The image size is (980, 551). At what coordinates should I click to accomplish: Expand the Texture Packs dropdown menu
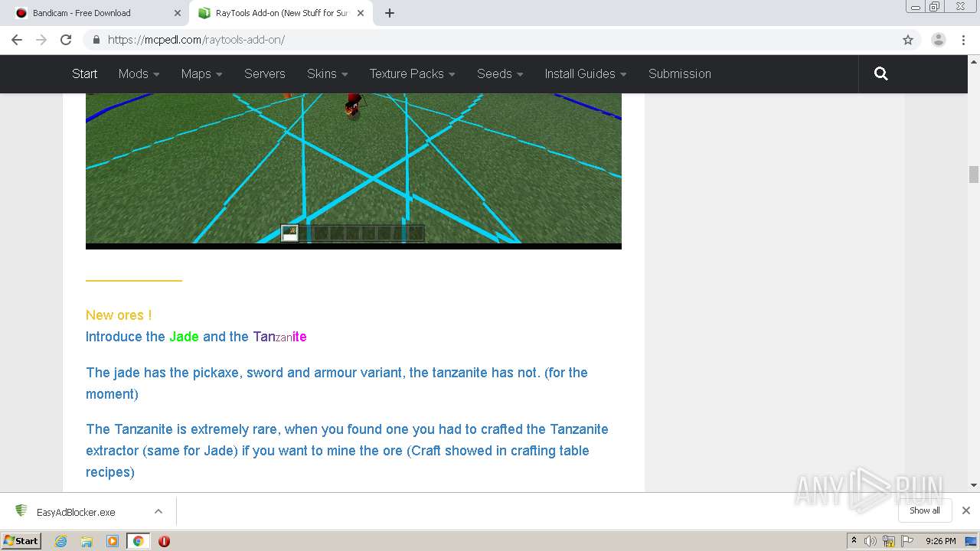(x=412, y=73)
